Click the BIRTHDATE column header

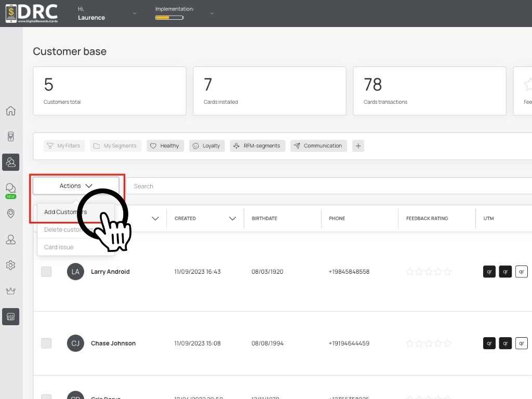(264, 219)
